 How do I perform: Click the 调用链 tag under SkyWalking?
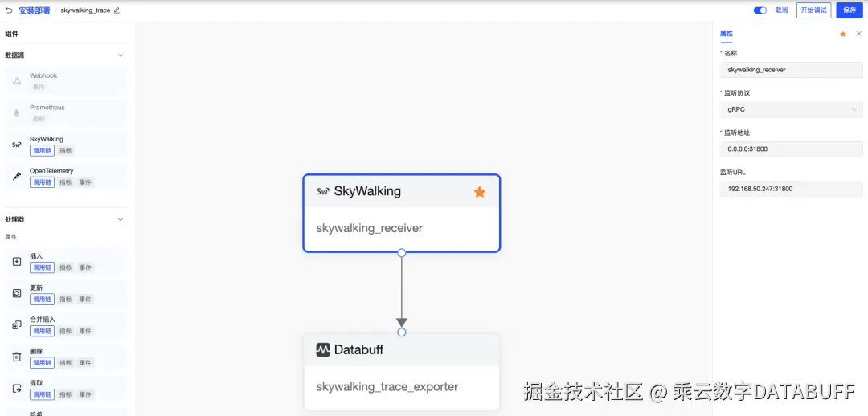[42, 150]
